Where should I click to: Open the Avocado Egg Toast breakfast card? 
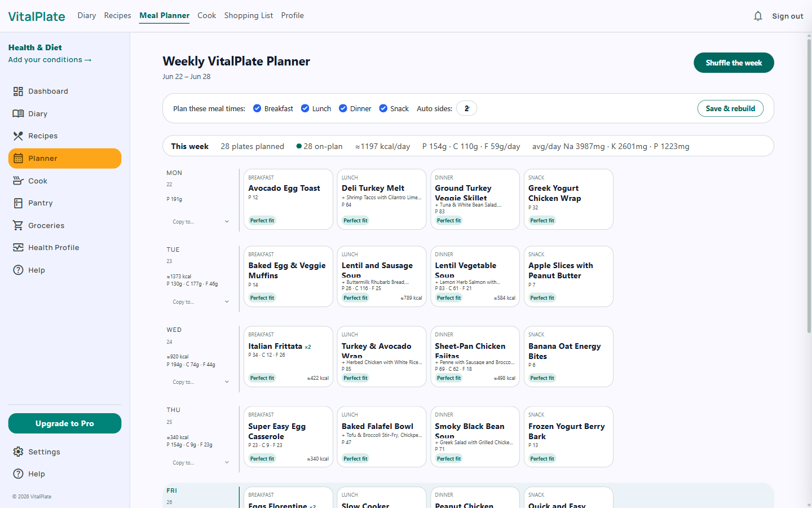tap(288, 199)
